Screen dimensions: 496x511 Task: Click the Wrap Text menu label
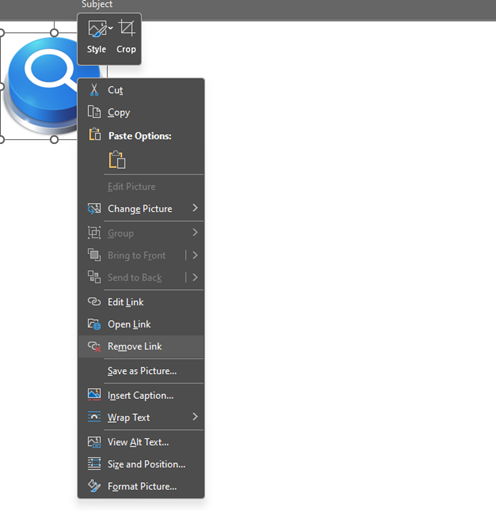point(129,418)
